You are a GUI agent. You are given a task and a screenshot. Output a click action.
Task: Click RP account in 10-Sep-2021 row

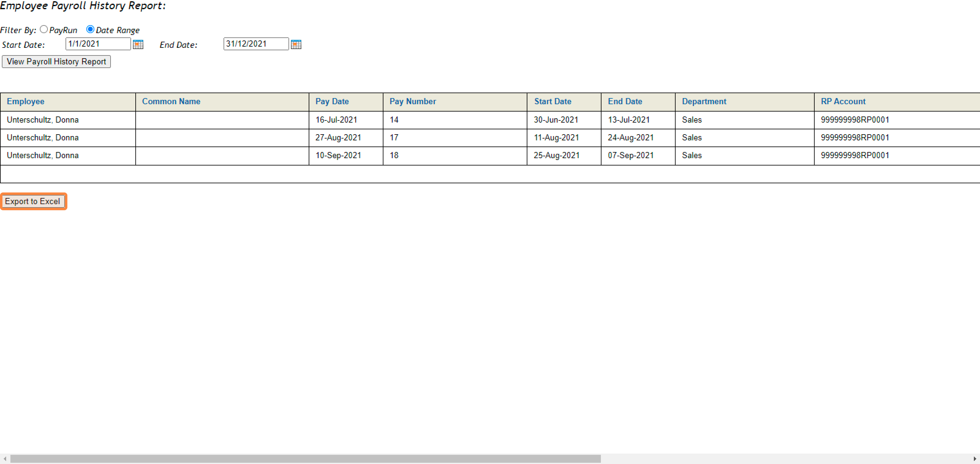855,156
